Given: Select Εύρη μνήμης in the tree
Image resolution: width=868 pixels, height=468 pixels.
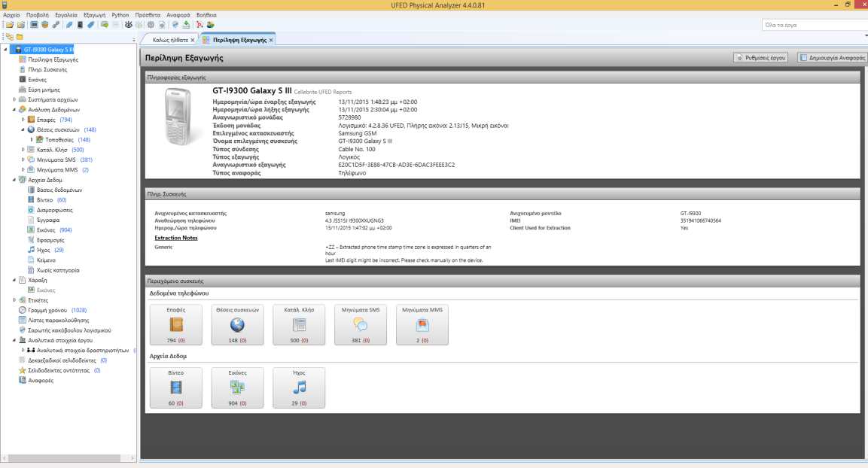Looking at the screenshot, I should 44,90.
